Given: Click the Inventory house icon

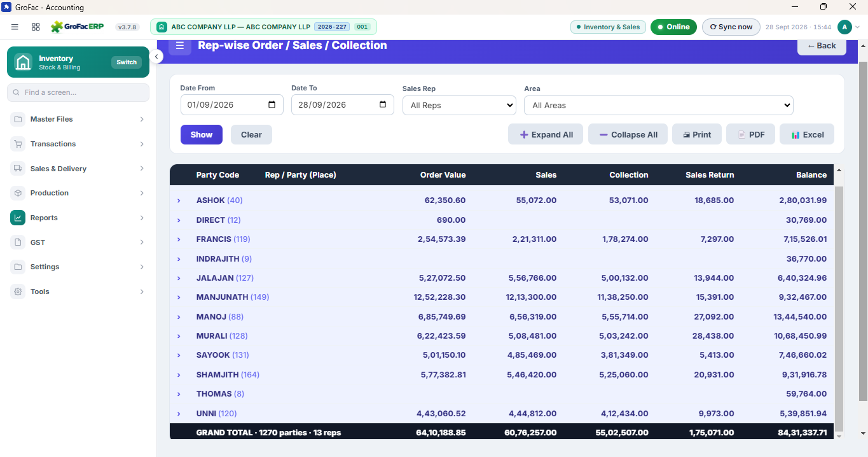Looking at the screenshot, I should 23,62.
